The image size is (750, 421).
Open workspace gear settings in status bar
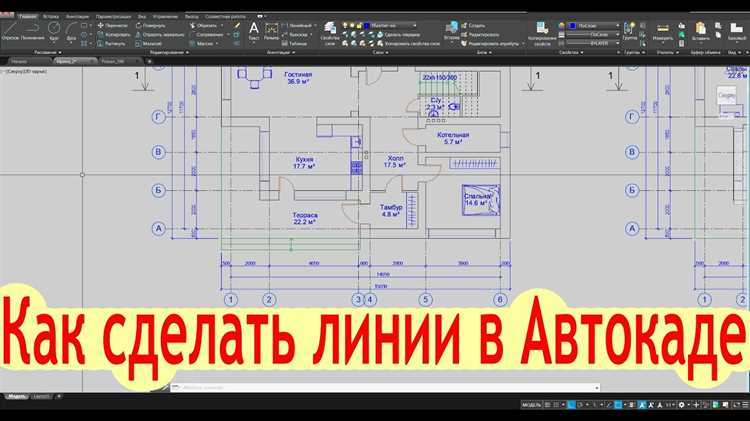tap(682, 405)
